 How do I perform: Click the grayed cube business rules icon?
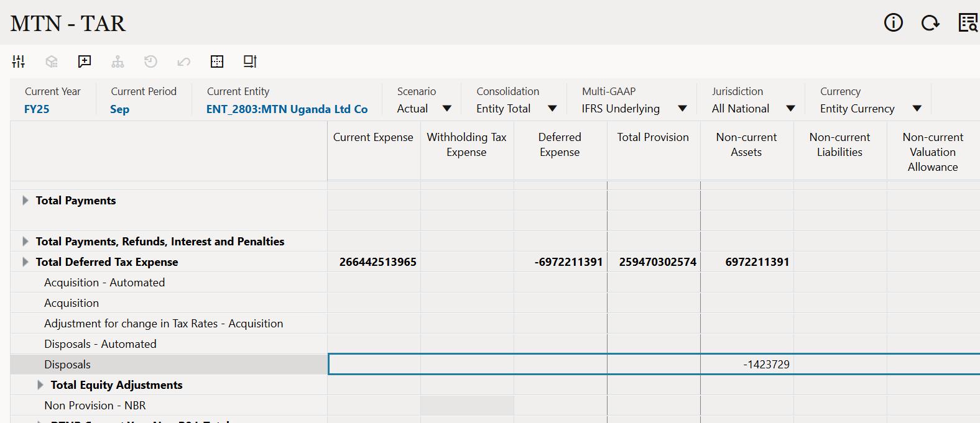tap(52, 61)
